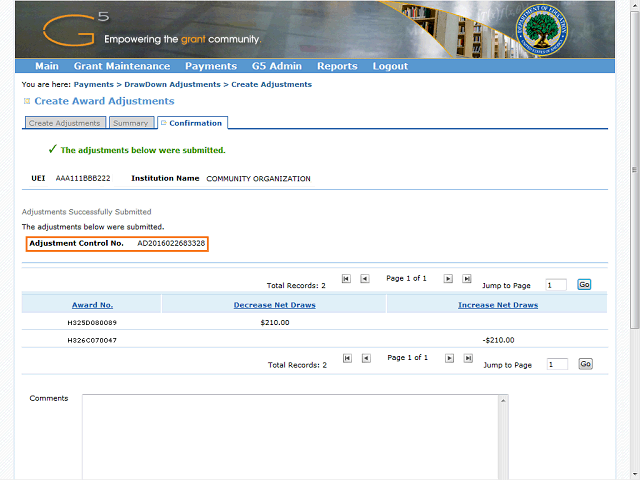
Task: Click the next page arrow above the table
Action: coord(449,279)
